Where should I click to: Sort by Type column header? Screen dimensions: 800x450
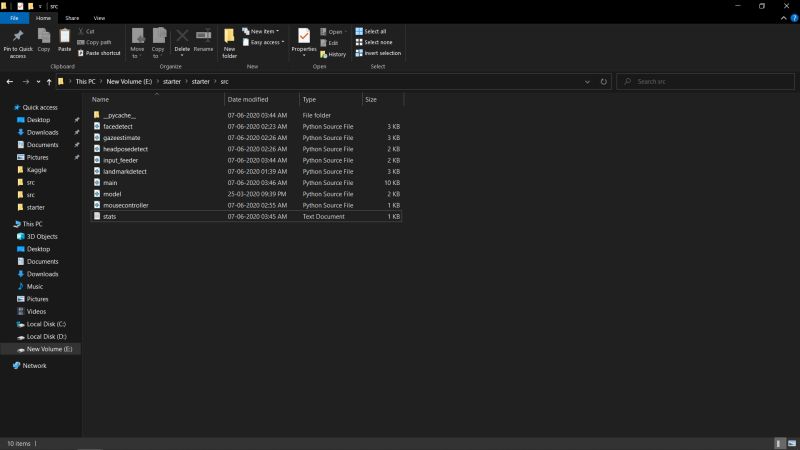(x=331, y=99)
